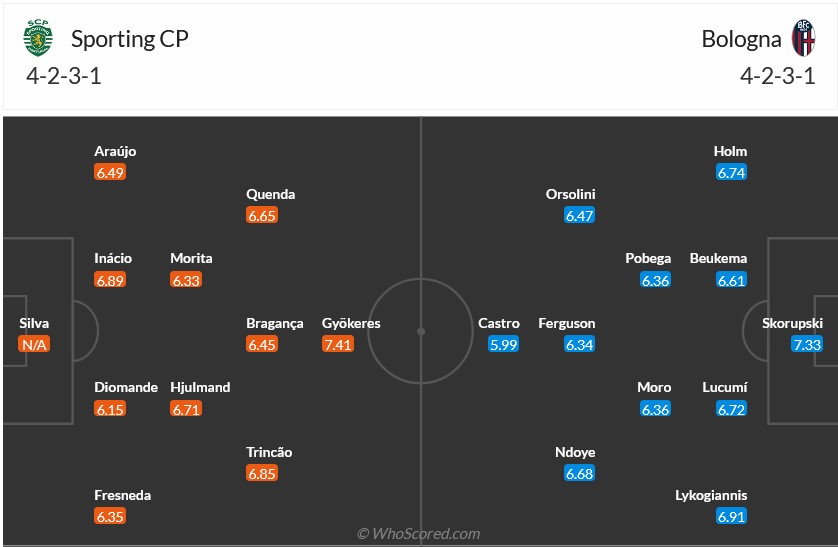Image resolution: width=838 pixels, height=547 pixels.
Task: Click player name Trincão
Action: click(270, 452)
